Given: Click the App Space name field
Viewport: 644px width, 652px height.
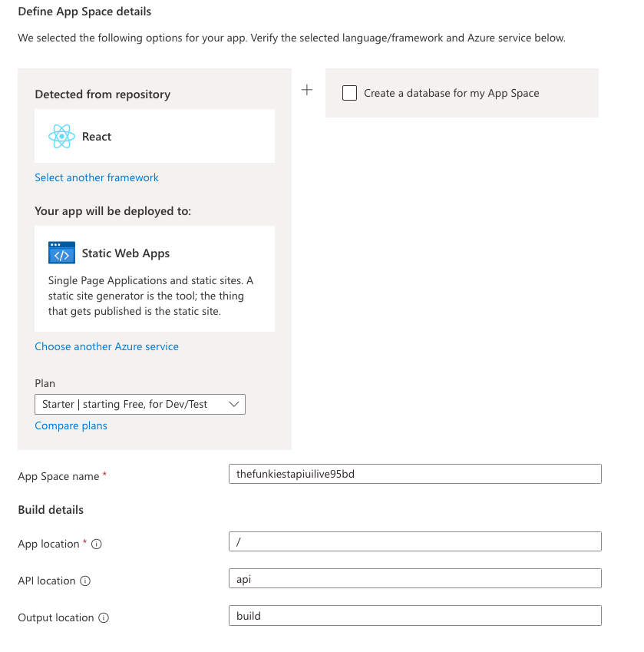Looking at the screenshot, I should tap(414, 474).
